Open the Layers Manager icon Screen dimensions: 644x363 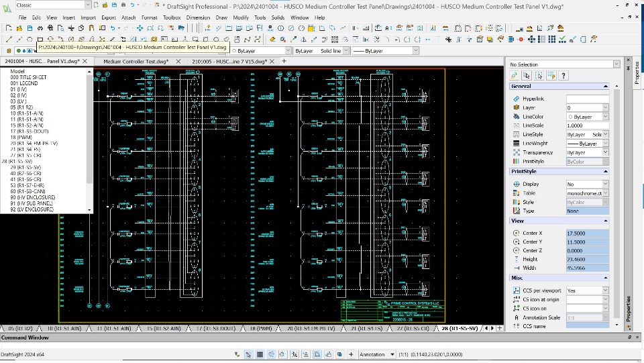[x=9, y=50]
